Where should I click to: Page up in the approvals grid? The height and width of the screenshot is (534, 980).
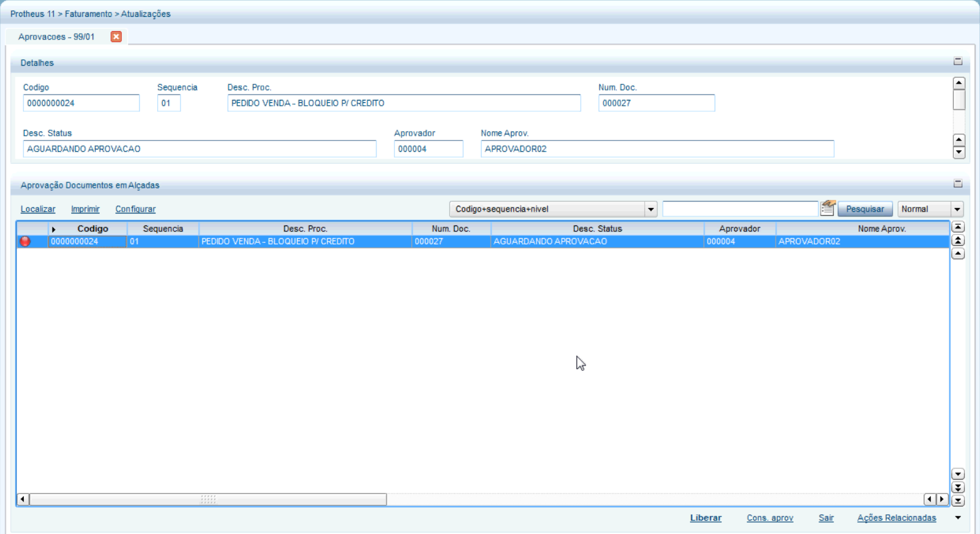pyautogui.click(x=958, y=240)
